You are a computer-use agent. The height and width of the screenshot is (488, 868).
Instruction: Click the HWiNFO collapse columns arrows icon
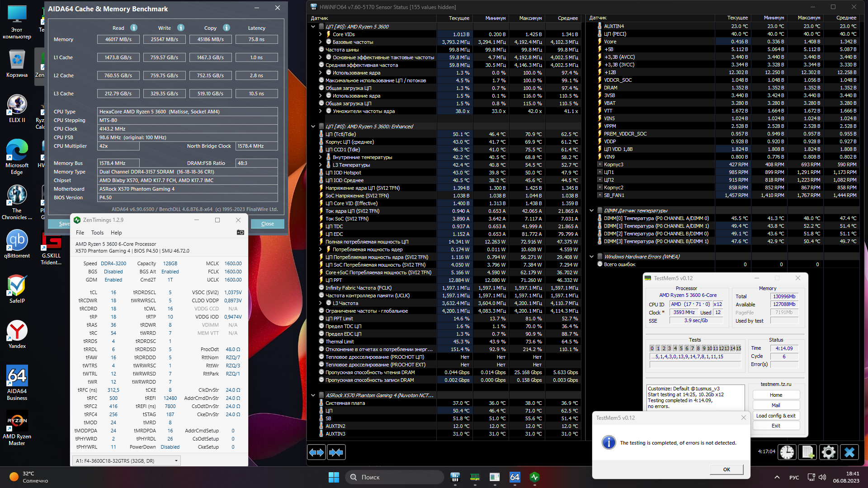[336, 452]
